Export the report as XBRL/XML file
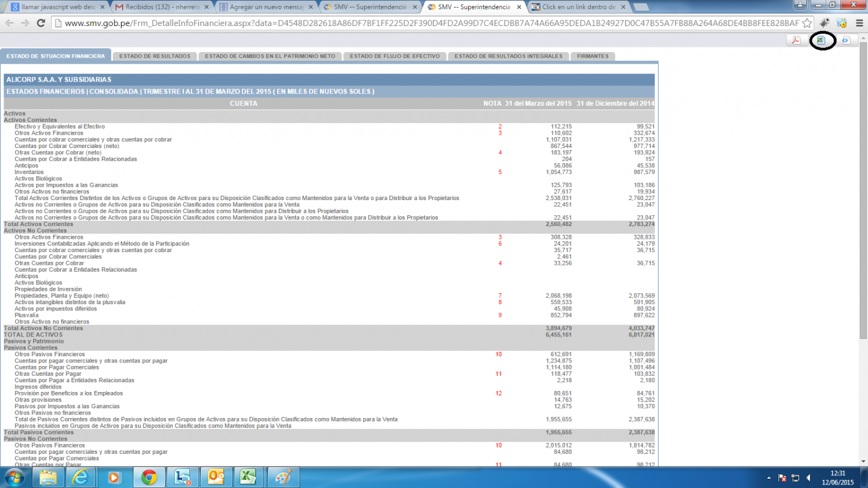 (x=847, y=40)
